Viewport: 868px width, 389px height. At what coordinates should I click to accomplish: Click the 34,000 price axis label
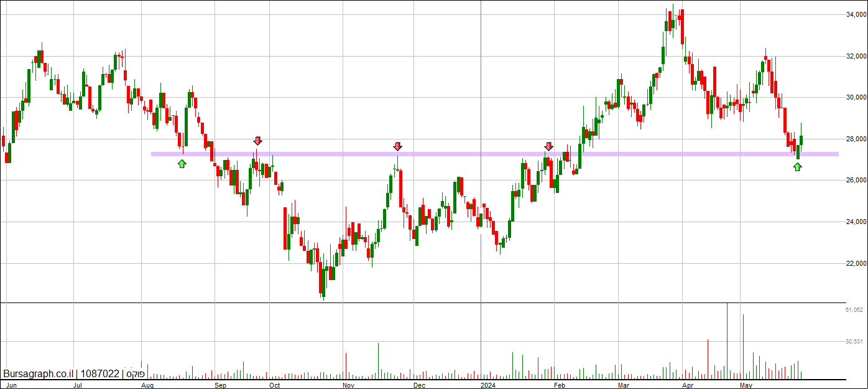pos(856,14)
